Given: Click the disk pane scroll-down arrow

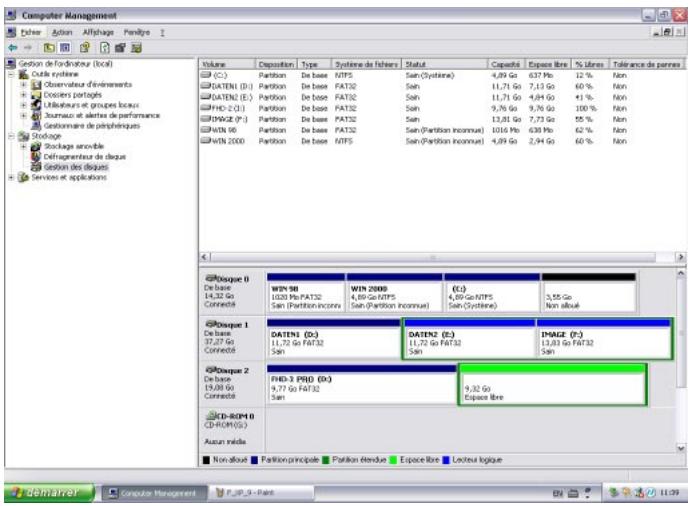Looking at the screenshot, I should pyautogui.click(x=681, y=448).
